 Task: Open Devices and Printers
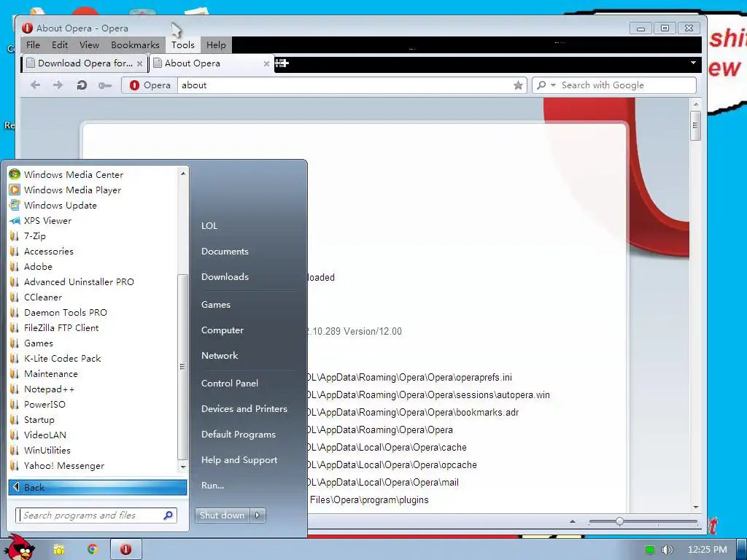244,409
